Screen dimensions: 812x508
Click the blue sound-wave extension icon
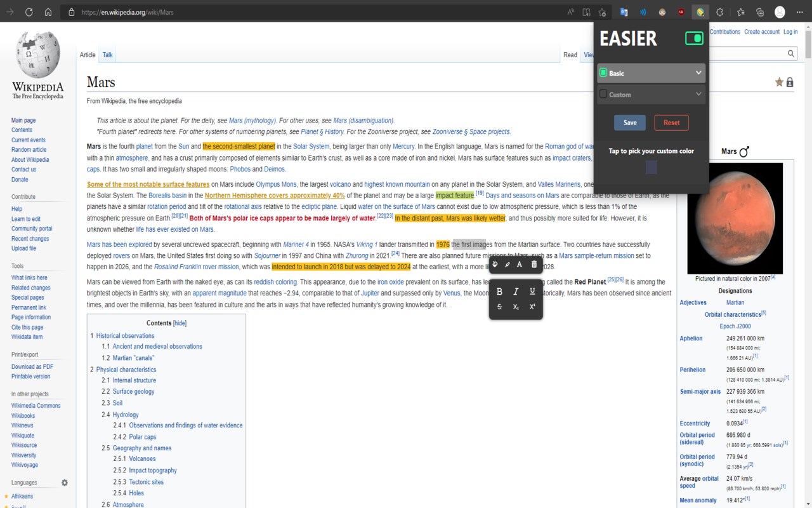click(643, 12)
